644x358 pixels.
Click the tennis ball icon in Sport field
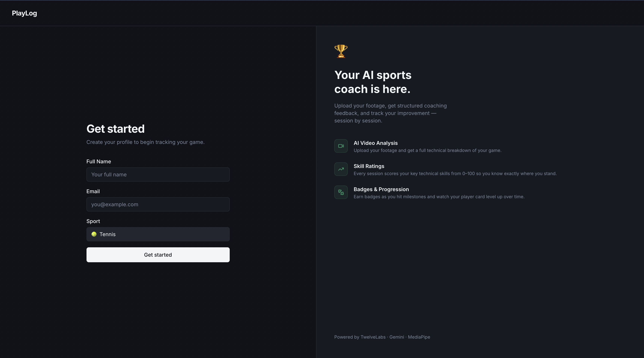point(94,234)
